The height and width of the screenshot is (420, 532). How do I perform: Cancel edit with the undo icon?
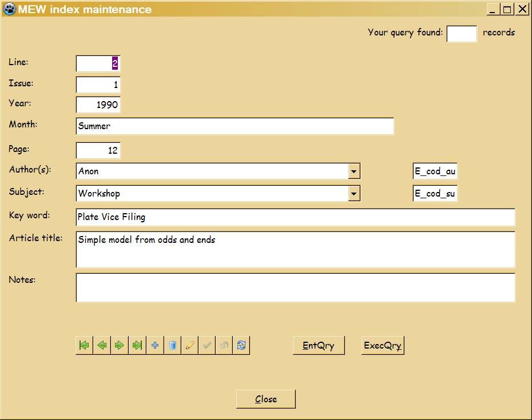[224, 345]
